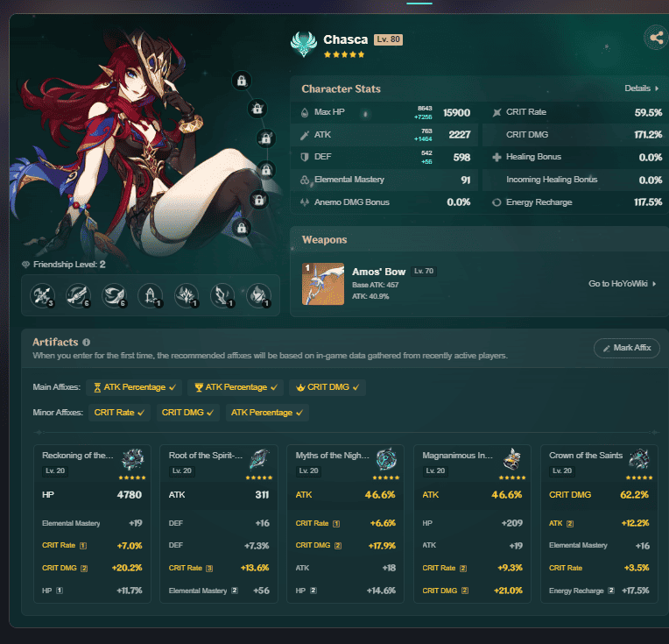Image resolution: width=669 pixels, height=644 pixels.
Task: Click the CRIT Rate stat icon
Action: (496, 113)
